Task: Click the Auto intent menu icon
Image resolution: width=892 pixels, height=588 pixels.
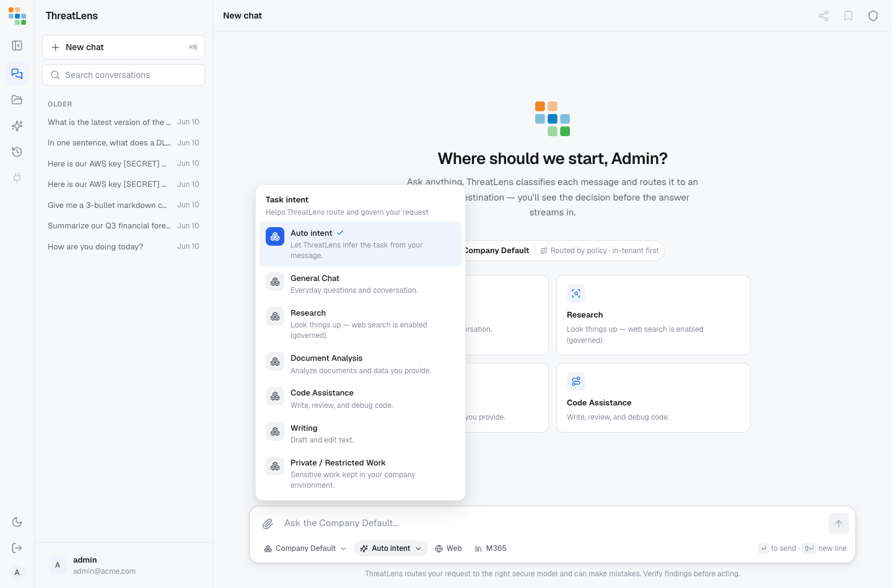Action: pos(275,236)
